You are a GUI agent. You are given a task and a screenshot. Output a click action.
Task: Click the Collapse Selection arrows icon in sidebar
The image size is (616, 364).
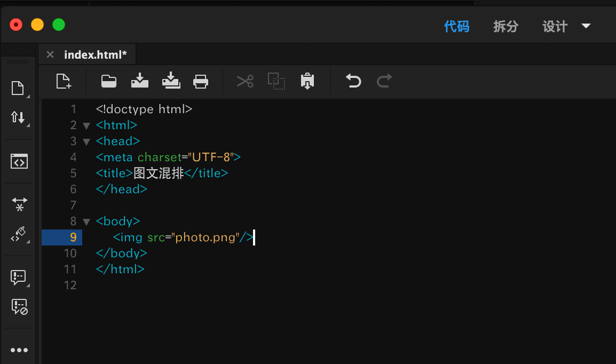[x=19, y=204]
